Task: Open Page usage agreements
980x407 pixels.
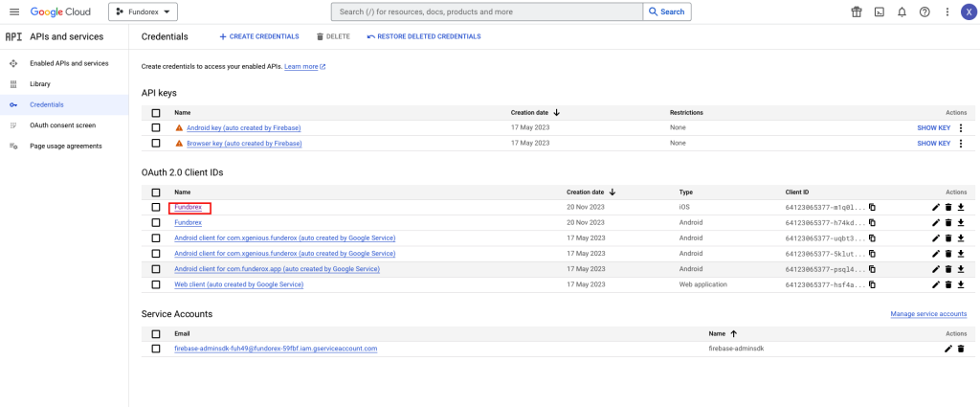Action: [64, 146]
